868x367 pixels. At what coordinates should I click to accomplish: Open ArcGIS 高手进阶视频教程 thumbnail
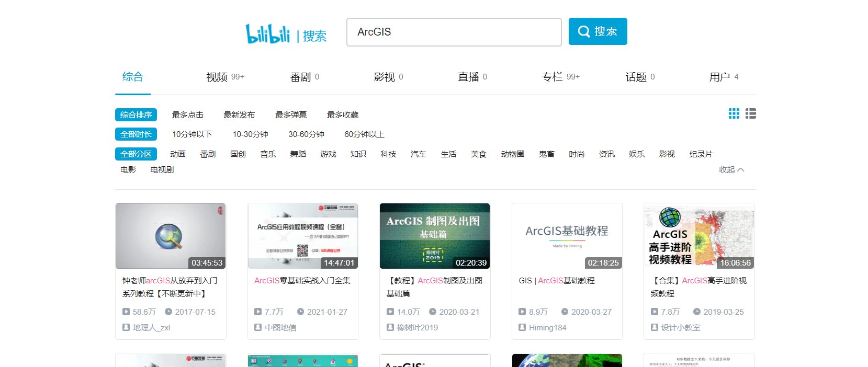[x=699, y=236]
